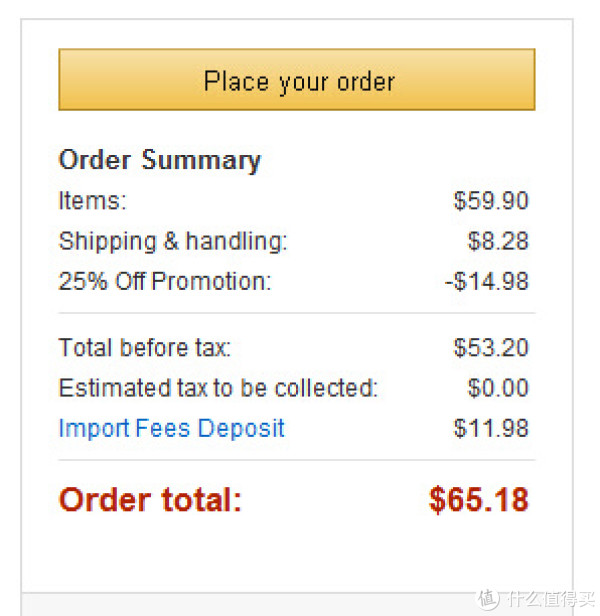Open the Import Fees Deposit link
Viewport: 600px width, 616px height.
171,428
